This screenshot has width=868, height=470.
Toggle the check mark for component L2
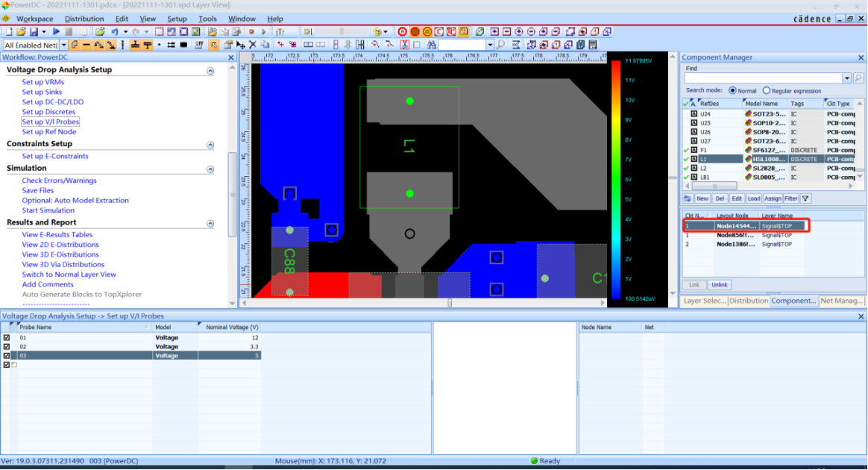point(686,168)
